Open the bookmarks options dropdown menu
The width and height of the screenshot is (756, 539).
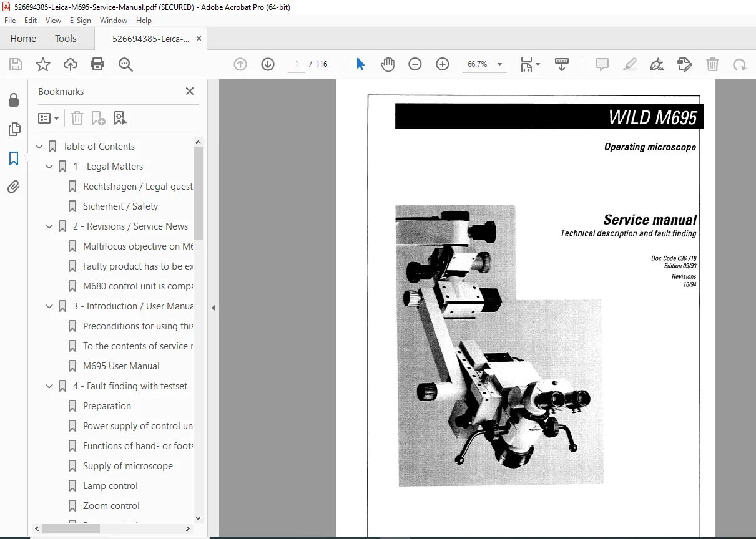tap(48, 118)
